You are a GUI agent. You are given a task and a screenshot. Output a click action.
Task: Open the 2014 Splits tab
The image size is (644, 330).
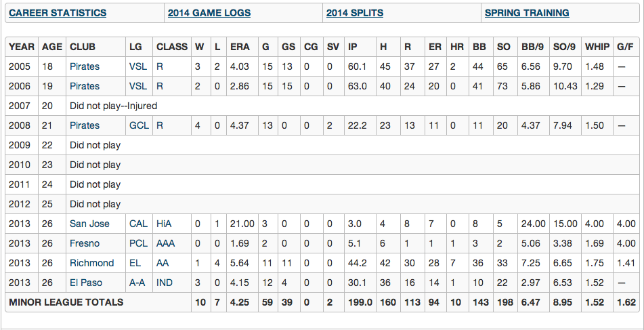(x=354, y=13)
